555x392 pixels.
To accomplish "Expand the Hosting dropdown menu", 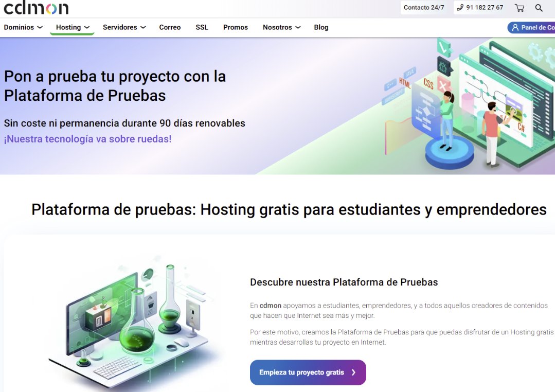I will tap(73, 27).
